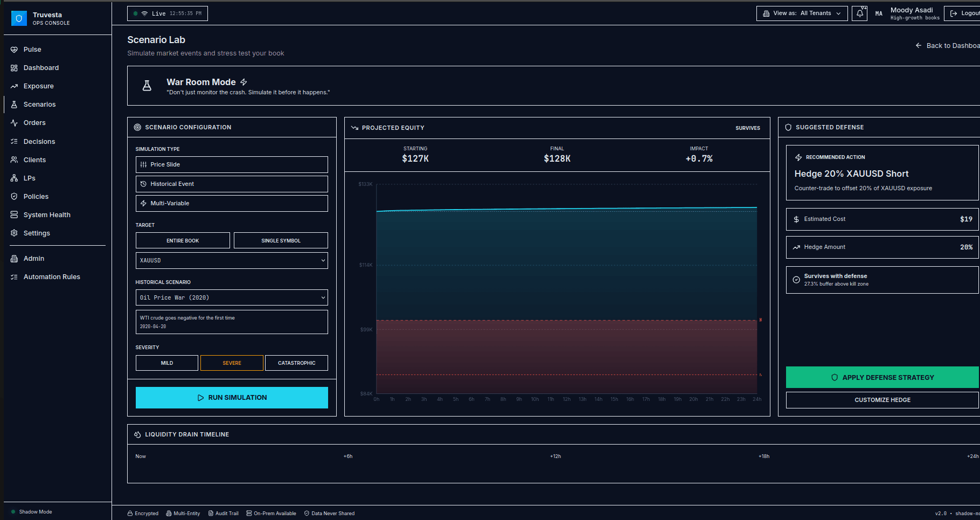Click the Clients people icon
Viewport: 980px width, 520px height.
pyautogui.click(x=14, y=160)
